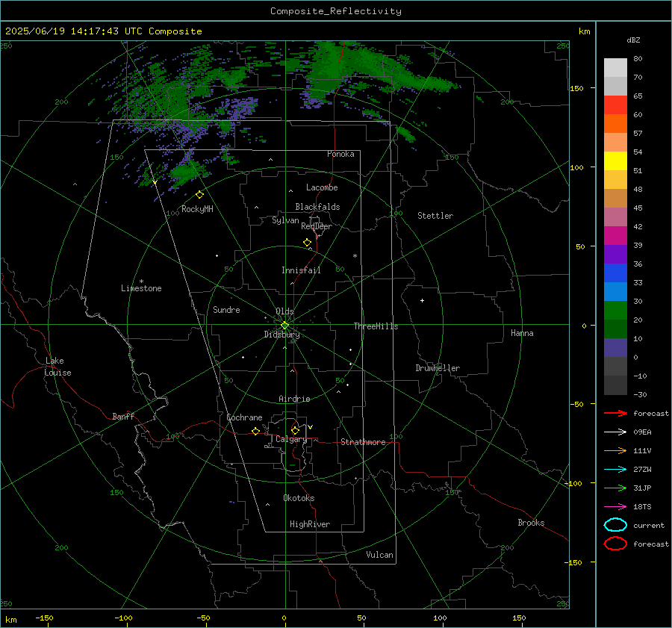Click the Blackfalds town label

317,207
